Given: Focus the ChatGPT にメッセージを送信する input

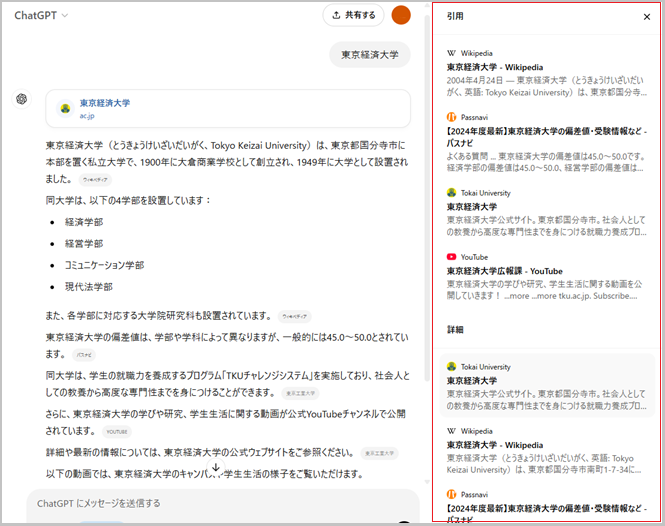Looking at the screenshot, I should coord(223,504).
